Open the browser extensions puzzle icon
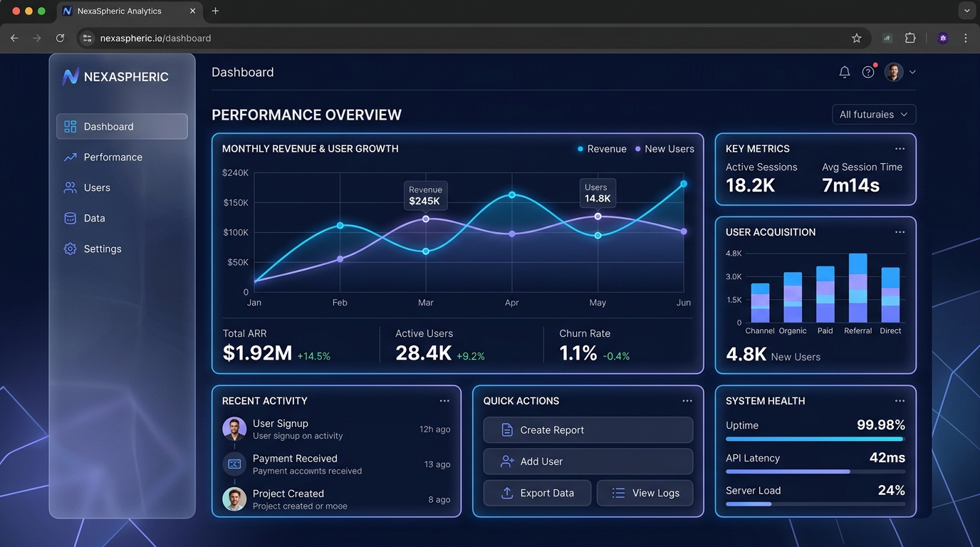 point(910,38)
